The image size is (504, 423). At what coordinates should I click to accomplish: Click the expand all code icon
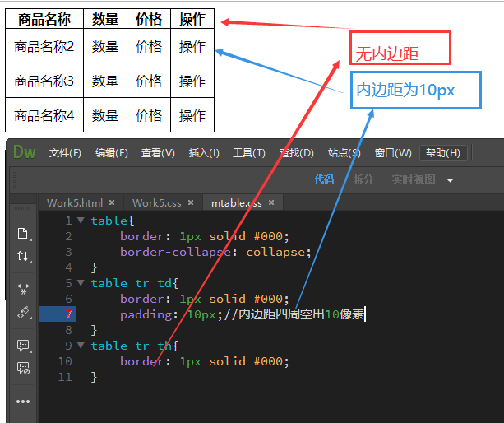(x=23, y=289)
